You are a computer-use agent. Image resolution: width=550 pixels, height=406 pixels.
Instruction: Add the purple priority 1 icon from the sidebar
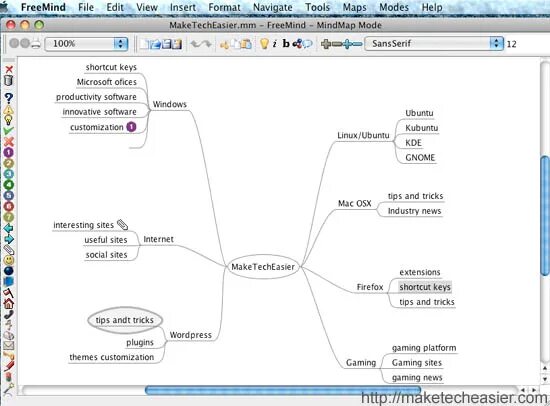[x=9, y=153]
